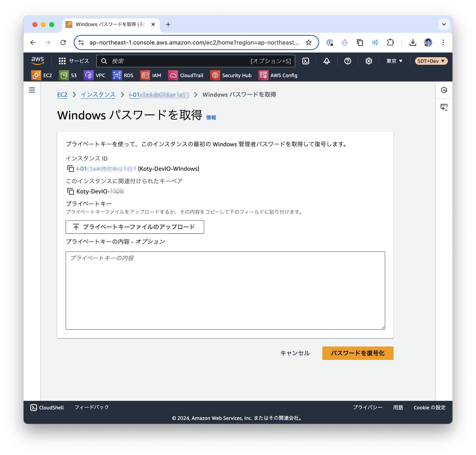Screen dimensions: 476x455
Task: Open the 情報 info link
Action: click(x=211, y=118)
